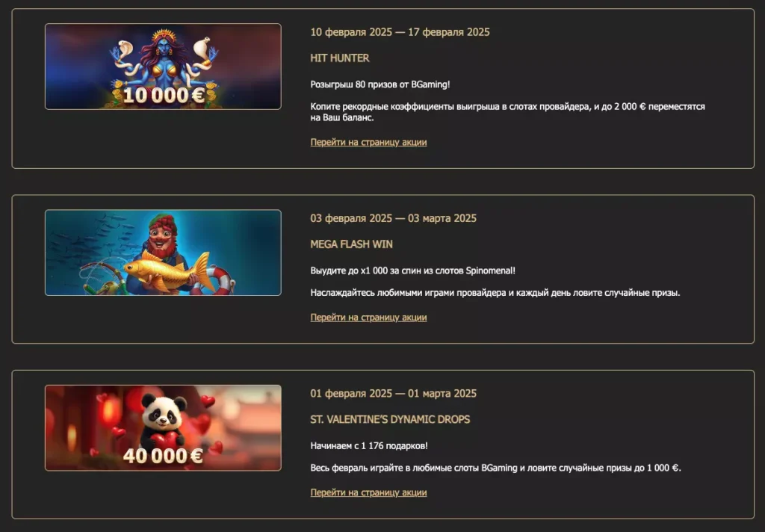The image size is (765, 532).
Task: Open the MEGA FLASH WIN promotion page link
Action: pyautogui.click(x=368, y=318)
